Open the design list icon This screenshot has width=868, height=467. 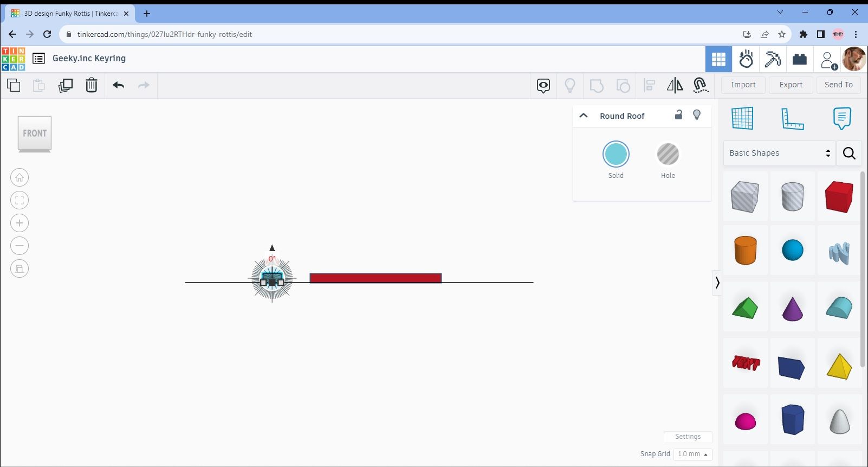(38, 59)
